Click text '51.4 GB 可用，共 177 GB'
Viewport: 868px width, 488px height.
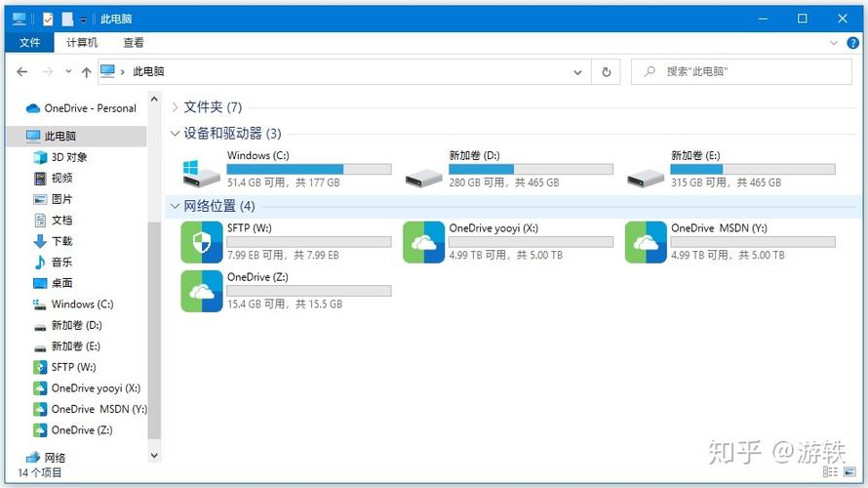(284, 183)
